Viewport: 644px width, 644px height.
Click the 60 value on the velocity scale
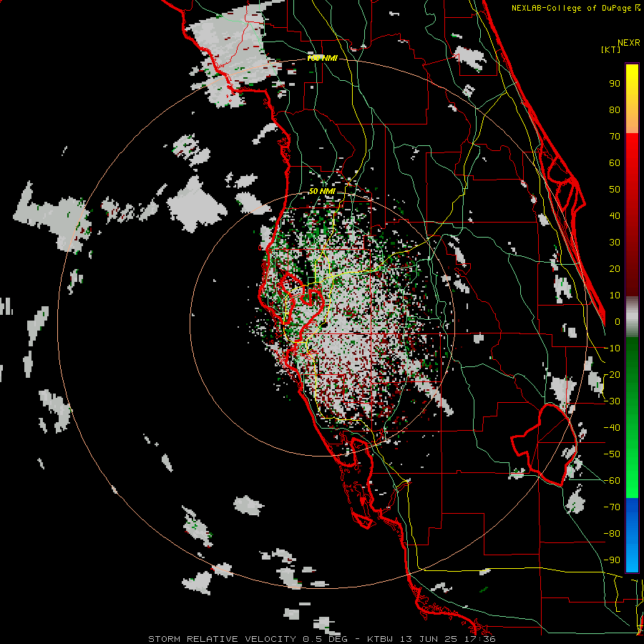click(x=615, y=162)
